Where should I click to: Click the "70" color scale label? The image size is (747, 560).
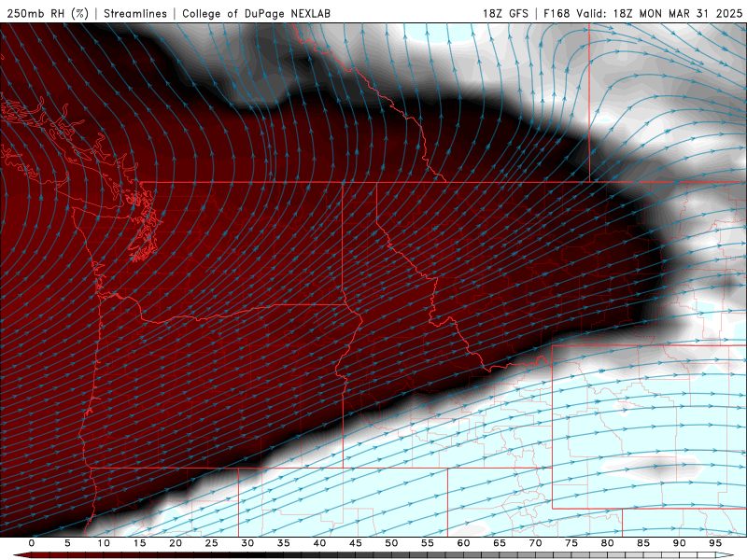click(x=535, y=543)
